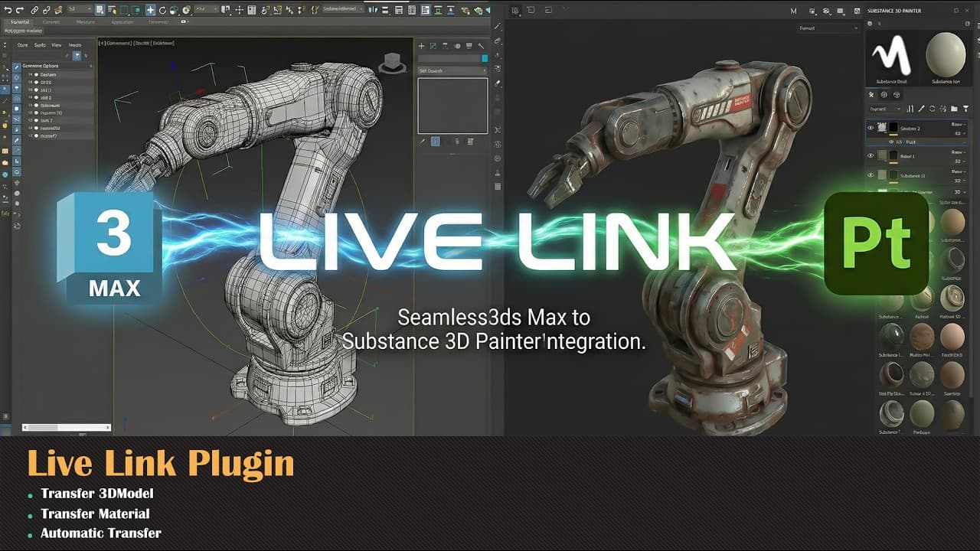Click the vertical scrollbar of Painter materials shelf
Image resolution: width=980 pixels, height=551 pixels.
point(972,298)
